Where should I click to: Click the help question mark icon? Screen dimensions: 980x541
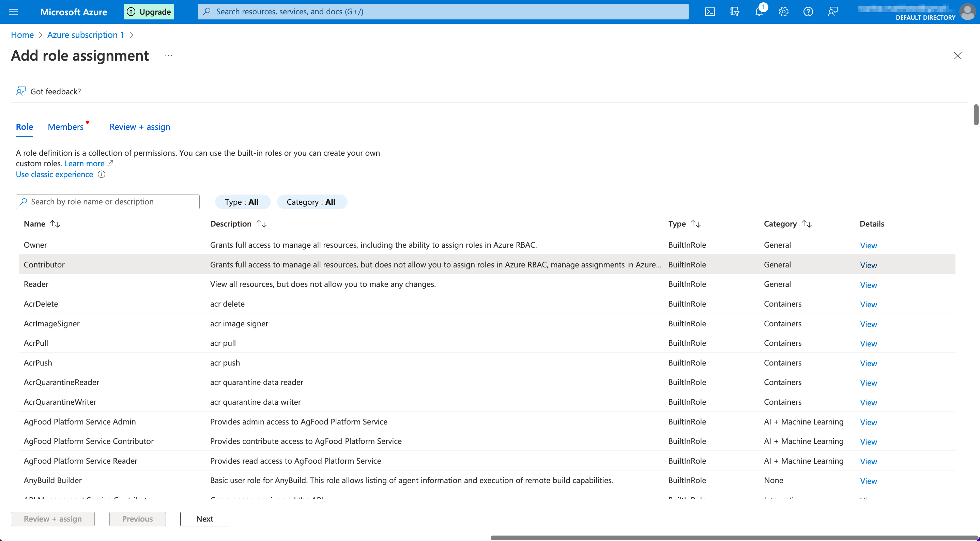tap(808, 12)
